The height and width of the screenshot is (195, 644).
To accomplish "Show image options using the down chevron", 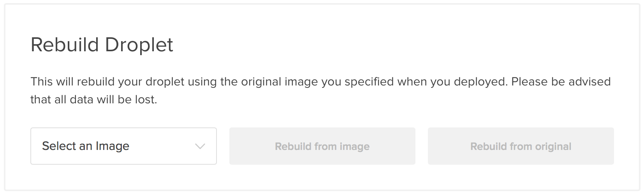I will [200, 146].
